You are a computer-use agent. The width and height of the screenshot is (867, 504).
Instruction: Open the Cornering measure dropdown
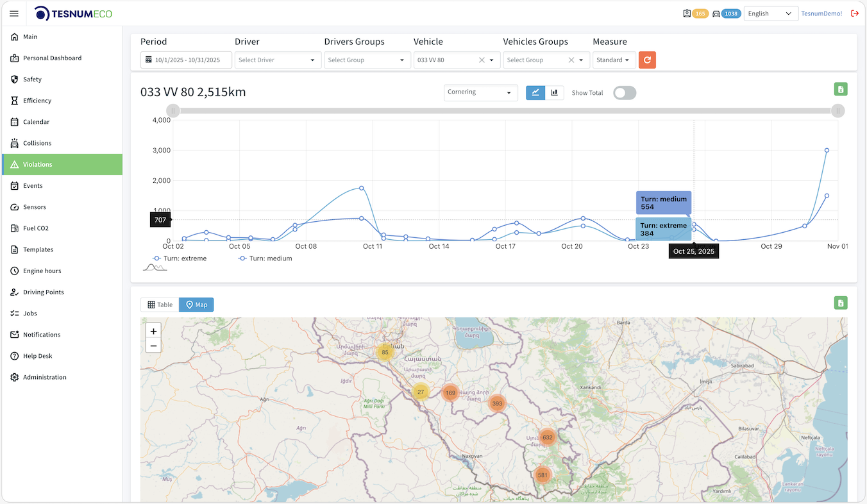click(x=480, y=92)
